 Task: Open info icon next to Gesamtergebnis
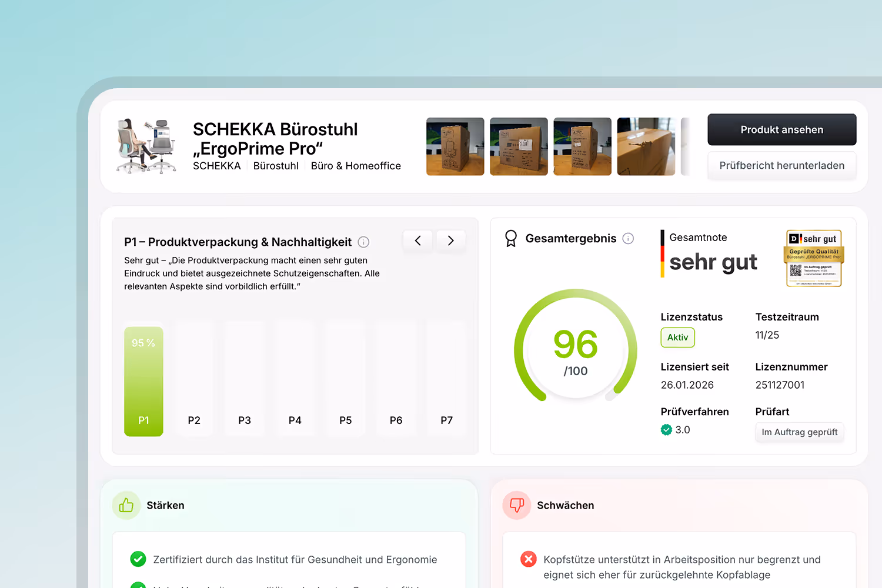point(628,238)
